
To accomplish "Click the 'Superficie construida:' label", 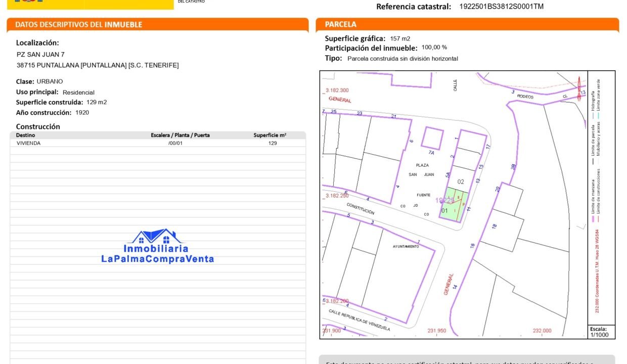I will tap(50, 102).
